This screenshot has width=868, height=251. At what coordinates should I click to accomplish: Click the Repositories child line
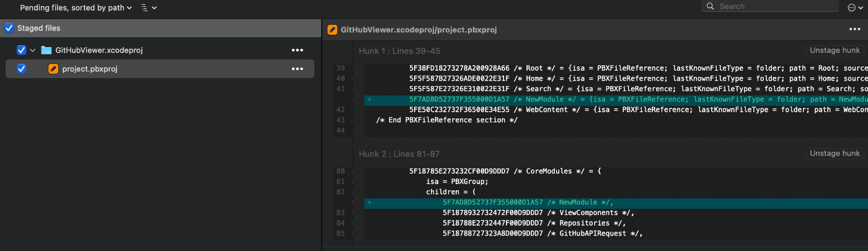point(534,223)
